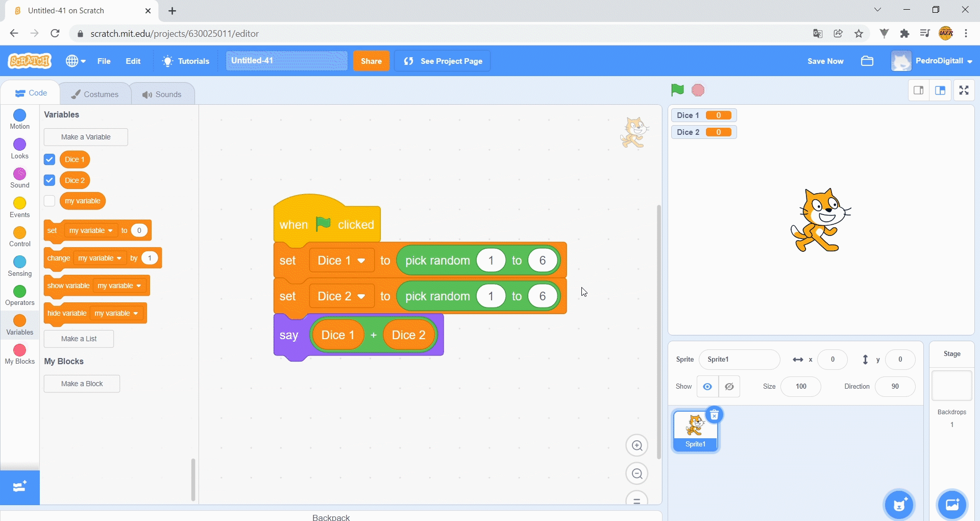Click the sprite Size field
This screenshot has height=521, width=980.
point(800,387)
